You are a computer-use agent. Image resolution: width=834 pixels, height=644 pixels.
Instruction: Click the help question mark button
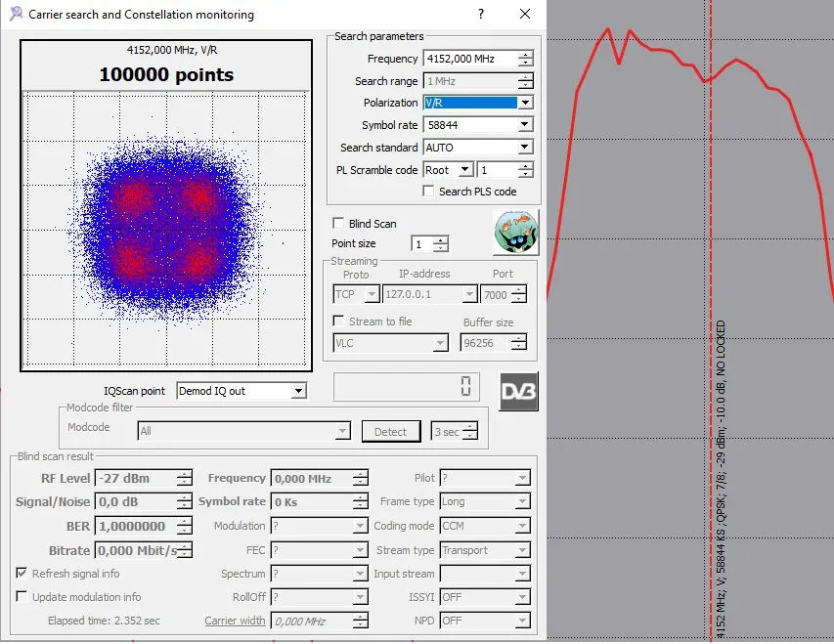click(x=481, y=15)
